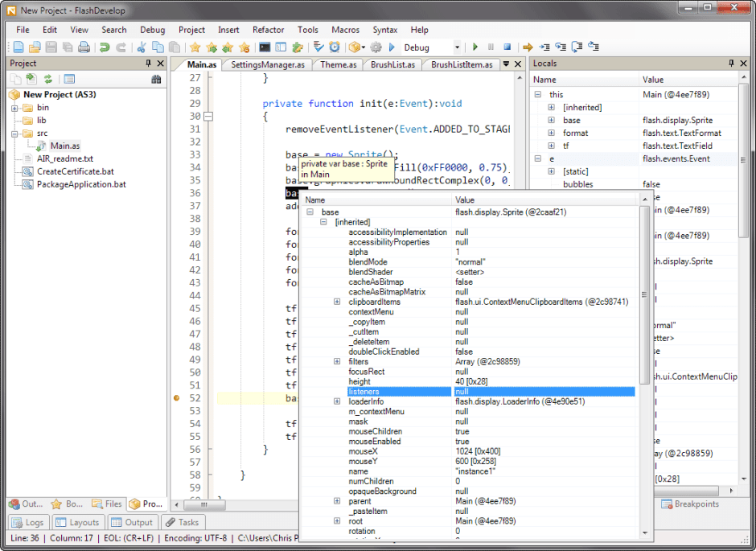The image size is (756, 551).
Task: Toggle breakpoint marker on line 52
Action: coord(177,398)
